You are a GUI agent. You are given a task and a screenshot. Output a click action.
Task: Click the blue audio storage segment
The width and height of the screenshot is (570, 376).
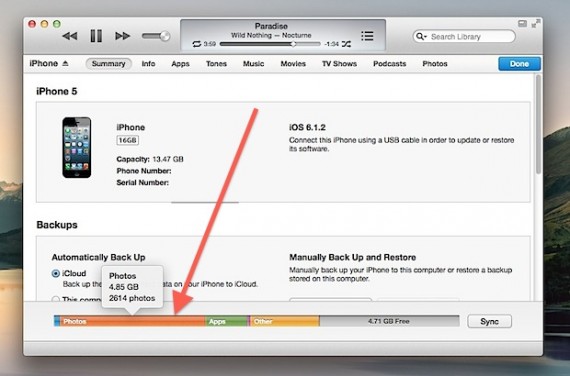pyautogui.click(x=57, y=321)
